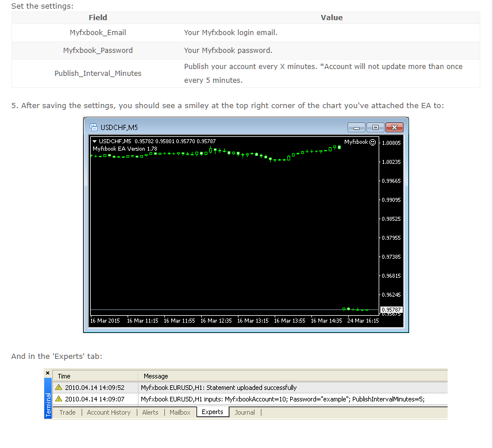
Task: Select the Experts tab
Action: coord(213,412)
